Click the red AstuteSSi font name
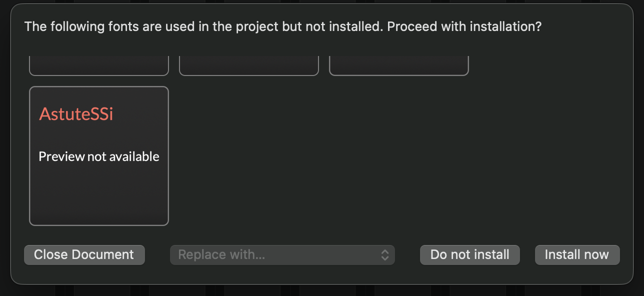Screen dimensions: 644x296 [x=76, y=114]
